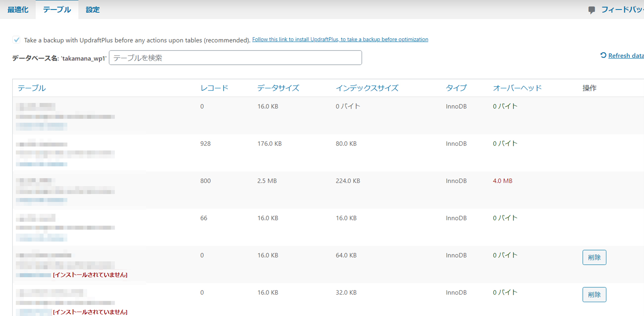Sort by the タイプ column header
The width and height of the screenshot is (644, 316).
pyautogui.click(x=456, y=88)
